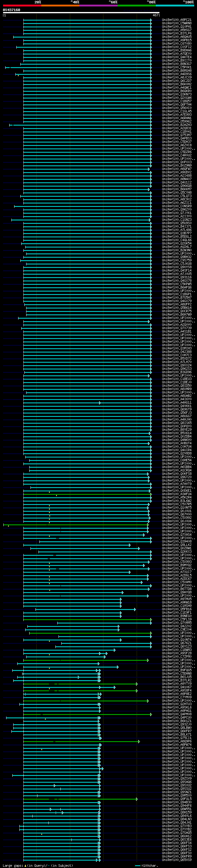Image resolution: width=197 pixels, height=868 pixels.
Task: Click the purple ~60% identity color segment
Action: point(98,6)
